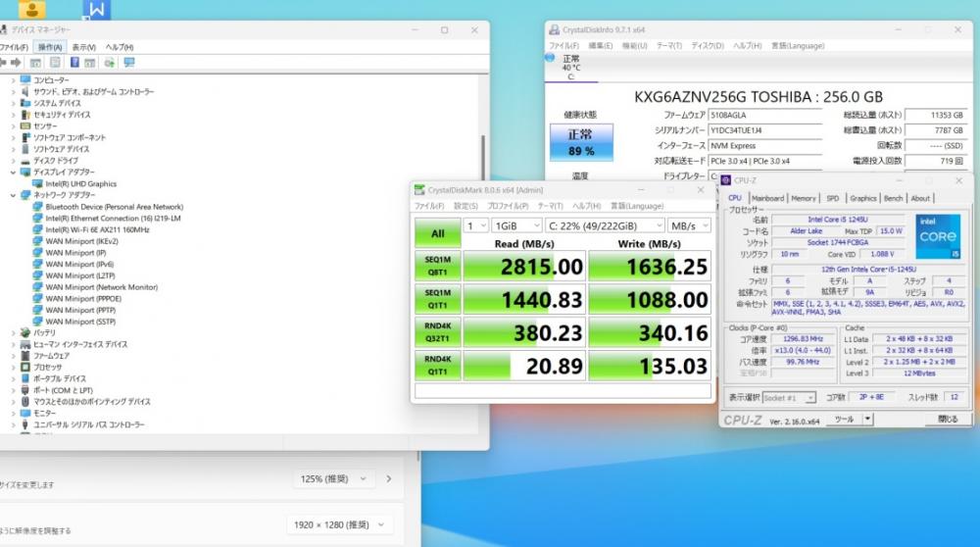Image resolution: width=980 pixels, height=547 pixels.
Task: Switch to Mainboard tab in CPU-Z
Action: tap(767, 198)
